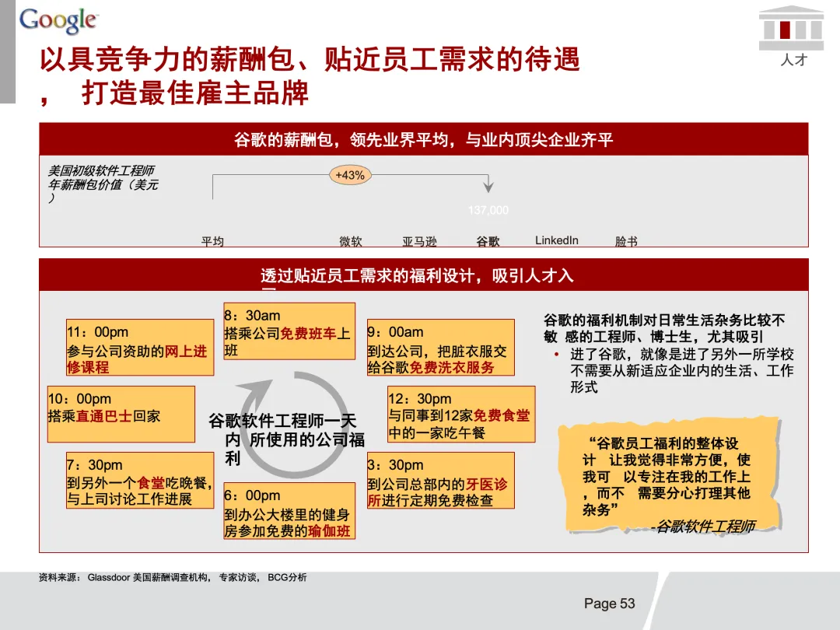The width and height of the screenshot is (840, 630).
Task: Click the 人才 label under building icon
Action: 793,60
